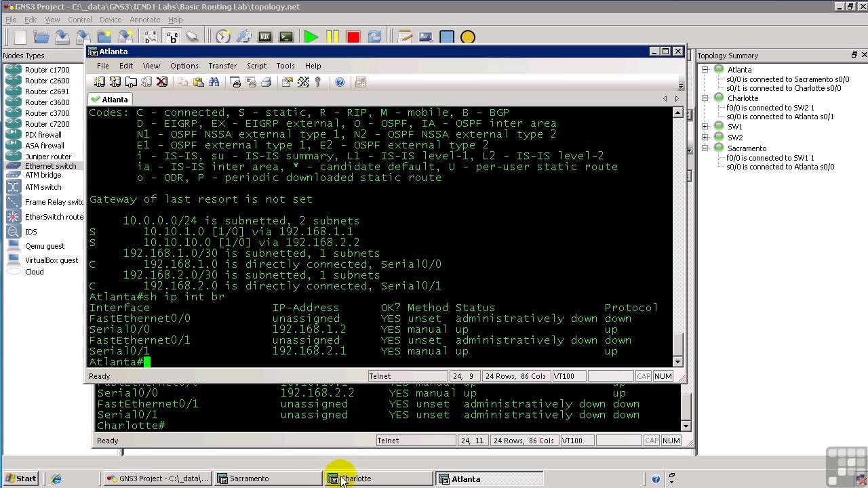Open the Atlanta window Transfer menu
This screenshot has height=488, width=868.
click(222, 66)
